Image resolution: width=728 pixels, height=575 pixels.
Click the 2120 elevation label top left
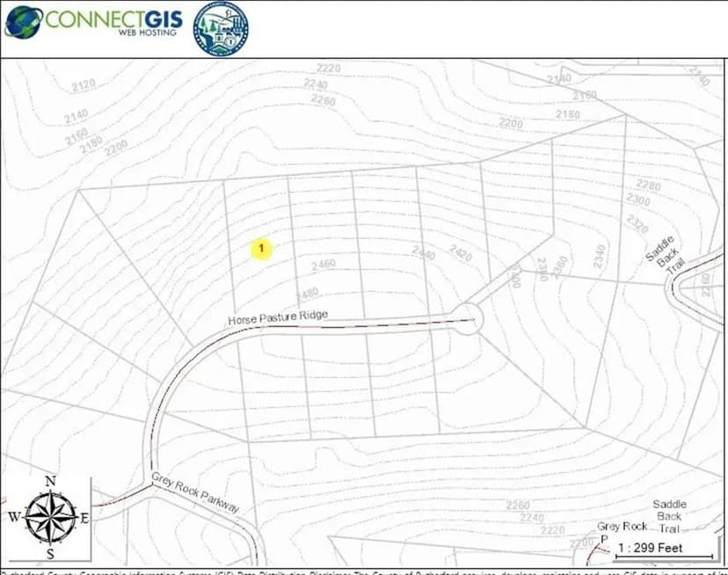pyautogui.click(x=82, y=85)
